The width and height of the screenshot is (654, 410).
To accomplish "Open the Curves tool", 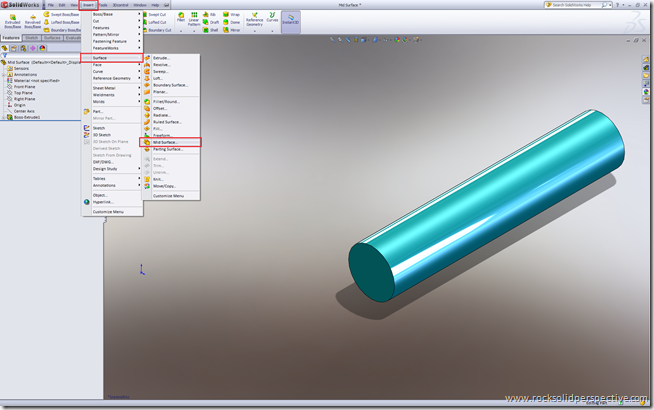I will point(272,18).
